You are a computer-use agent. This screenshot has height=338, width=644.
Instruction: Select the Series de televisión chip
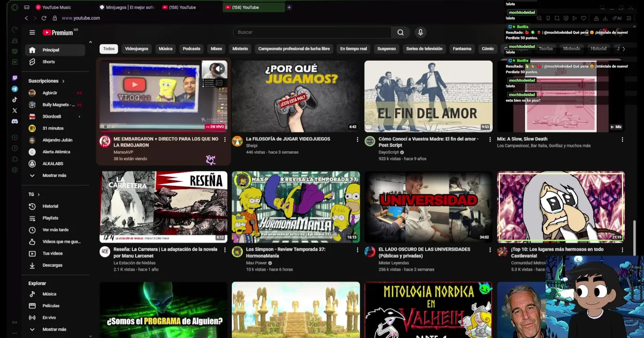coord(424,49)
